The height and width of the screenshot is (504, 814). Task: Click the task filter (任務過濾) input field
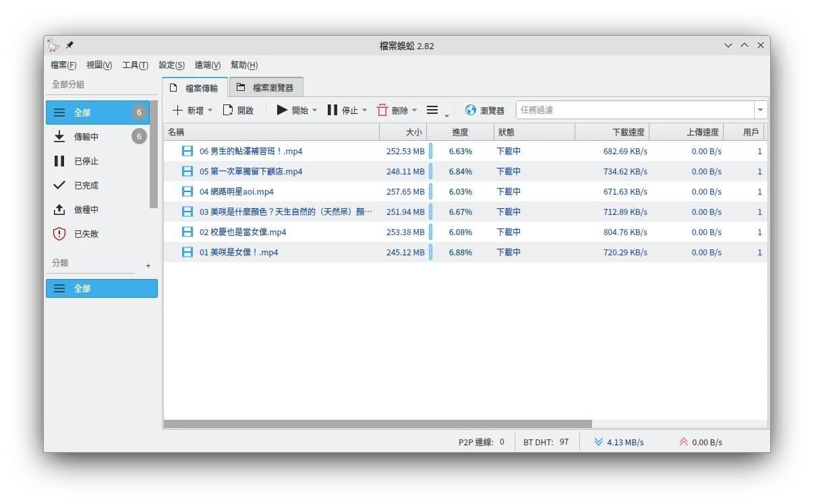click(634, 110)
